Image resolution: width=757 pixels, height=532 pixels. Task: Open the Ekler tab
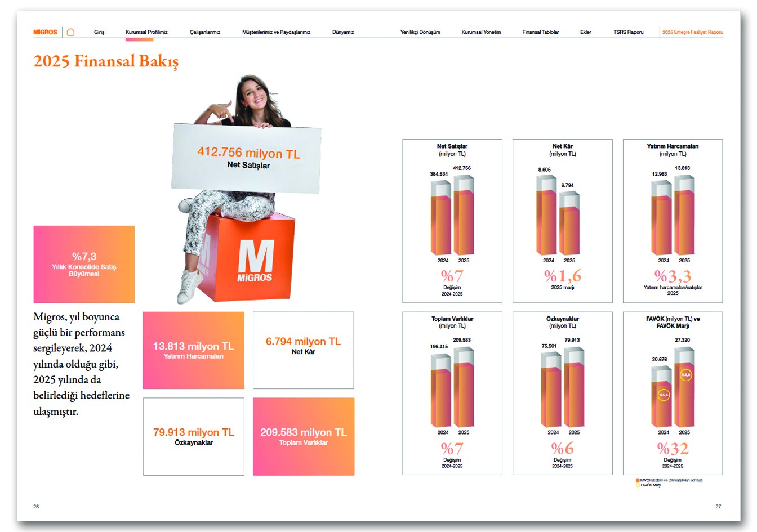point(586,32)
